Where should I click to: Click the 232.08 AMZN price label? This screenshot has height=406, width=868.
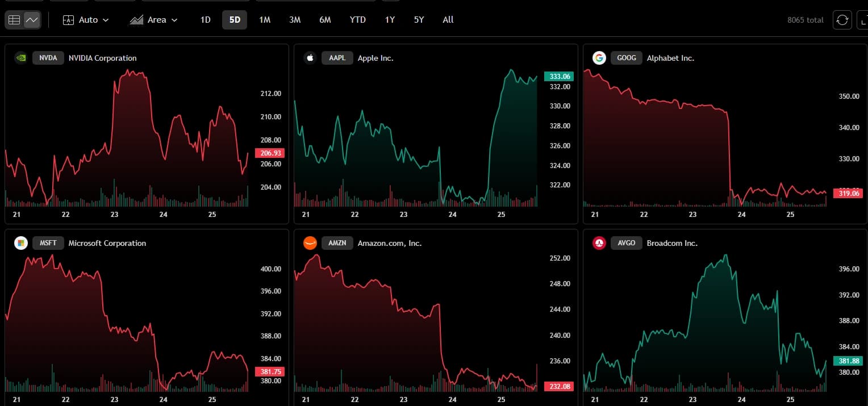tap(558, 386)
